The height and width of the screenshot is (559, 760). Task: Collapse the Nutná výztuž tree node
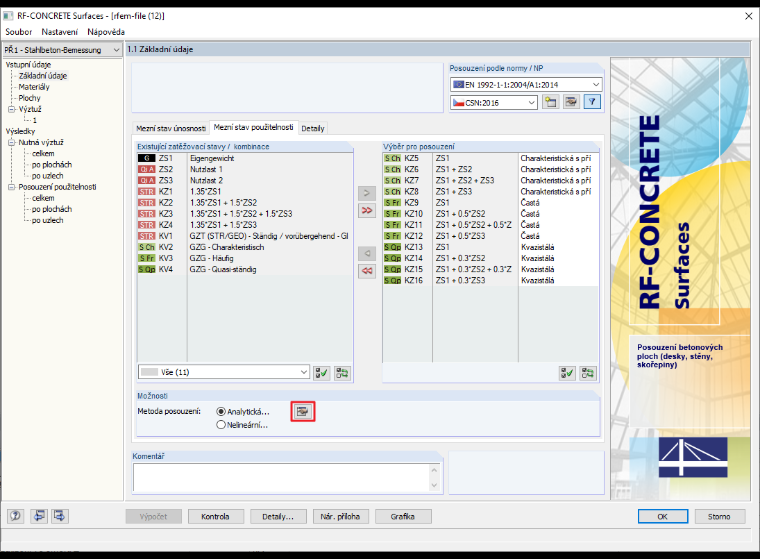pyautogui.click(x=12, y=143)
